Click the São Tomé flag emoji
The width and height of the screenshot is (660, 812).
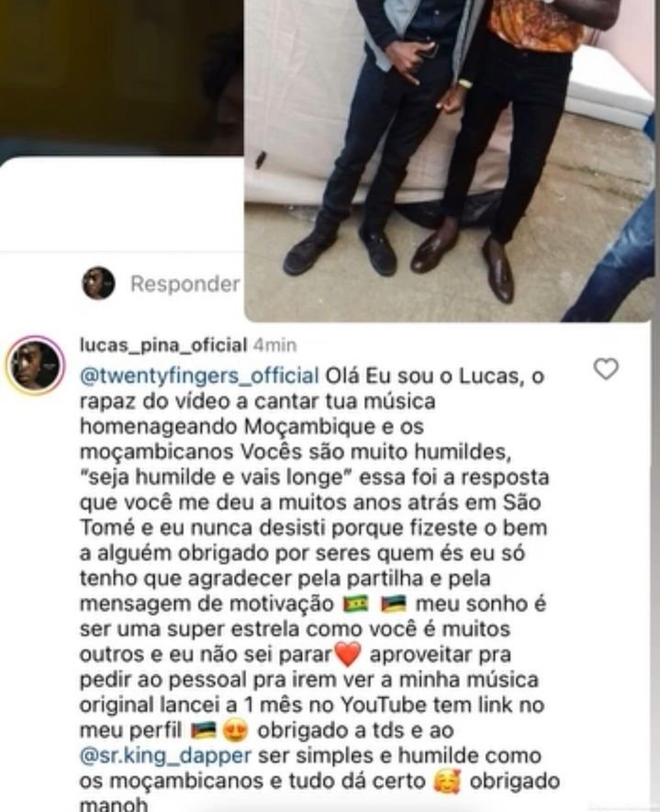coord(356,603)
